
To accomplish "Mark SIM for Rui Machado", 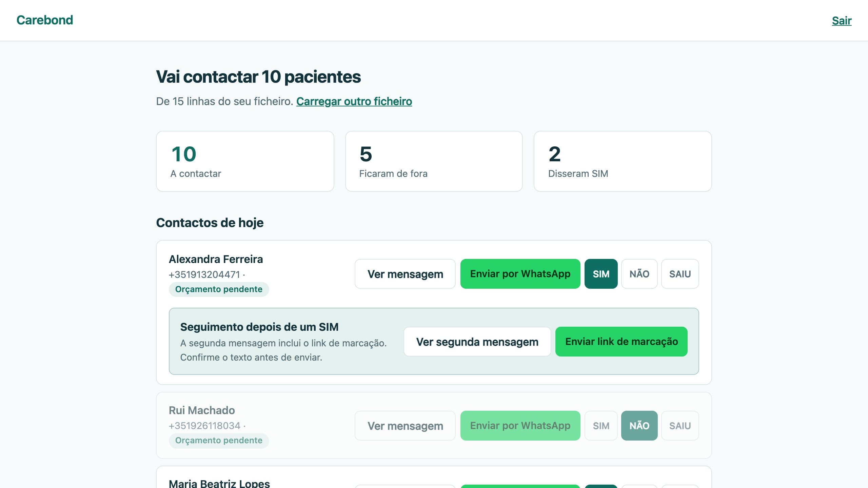I will tap(601, 426).
